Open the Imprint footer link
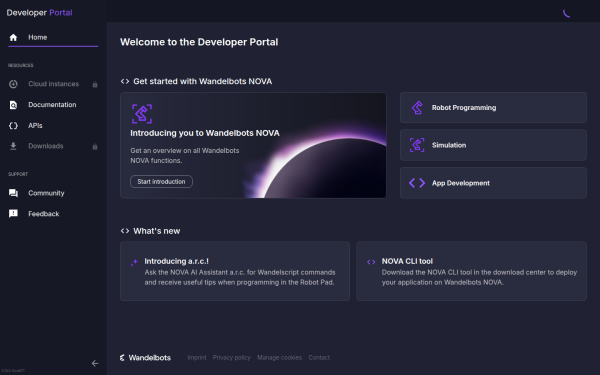Image resolution: width=600 pixels, height=375 pixels. [197, 357]
